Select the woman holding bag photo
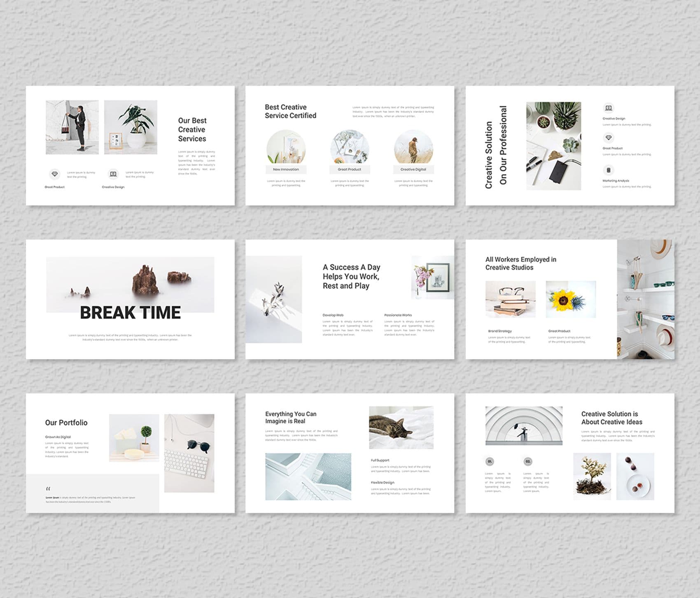The image size is (700, 598). click(72, 127)
